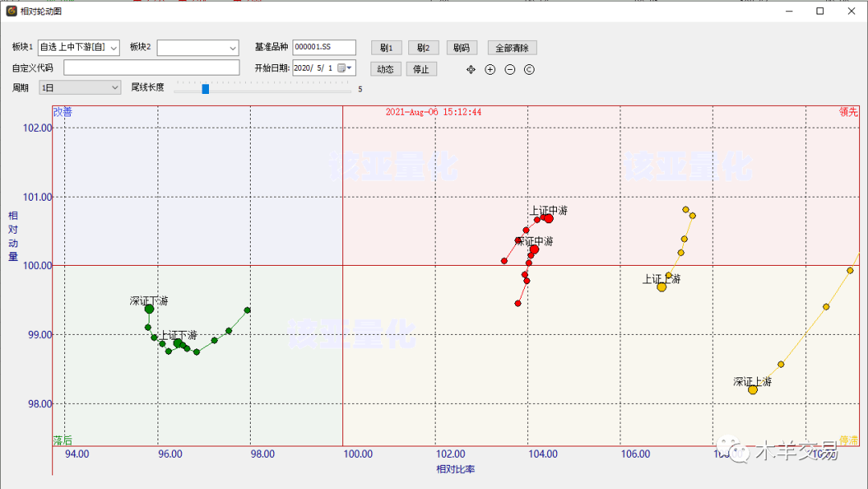
Task: Click the 尾线长度 slider handle
Action: pos(205,88)
